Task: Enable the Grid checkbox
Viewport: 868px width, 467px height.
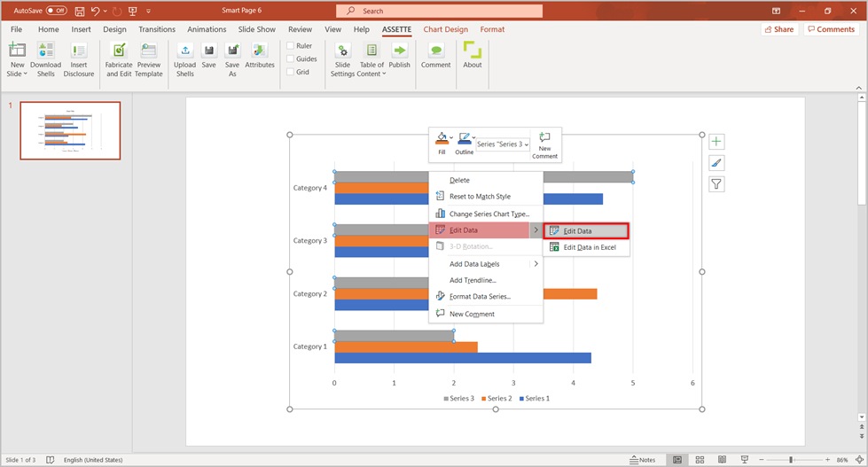Action: pyautogui.click(x=290, y=72)
